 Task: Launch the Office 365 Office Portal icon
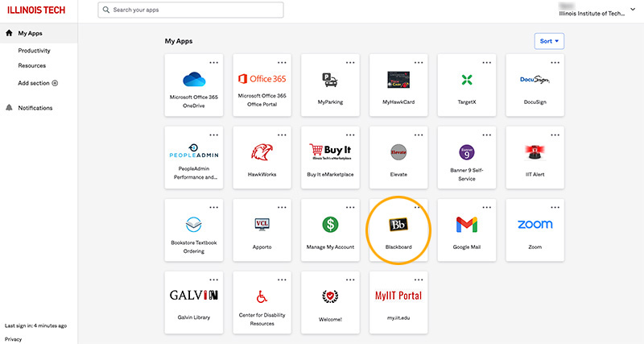coord(262,78)
